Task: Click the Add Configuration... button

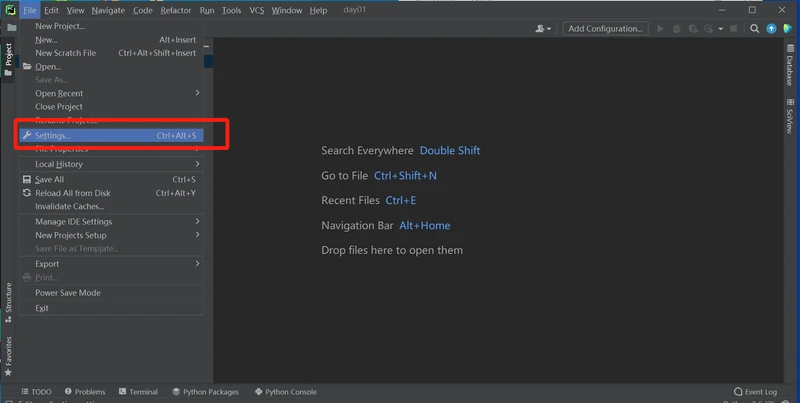Action: (605, 29)
